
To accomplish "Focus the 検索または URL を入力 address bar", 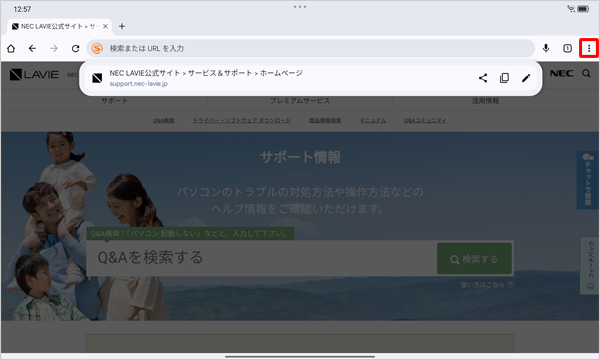I will [310, 48].
